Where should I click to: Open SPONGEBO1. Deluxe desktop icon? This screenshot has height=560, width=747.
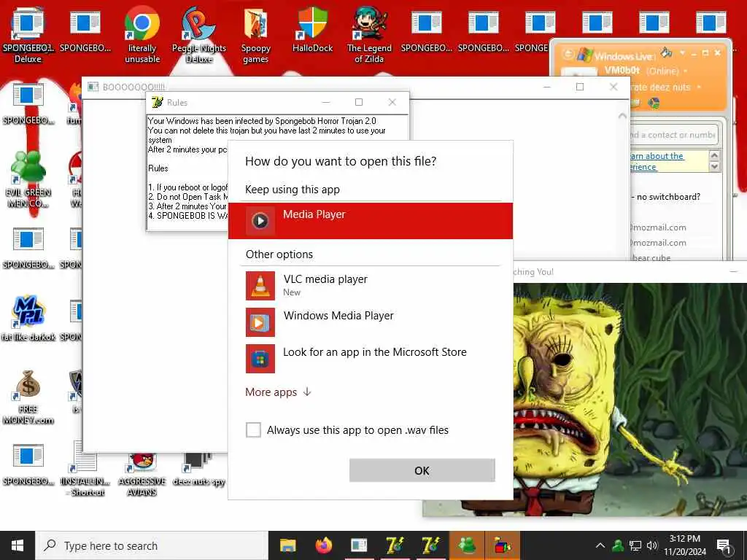click(28, 36)
